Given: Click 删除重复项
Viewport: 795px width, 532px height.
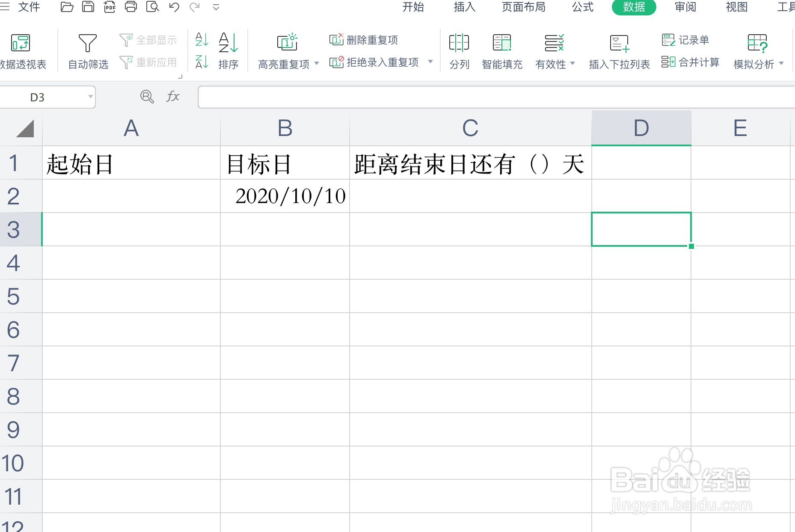Looking at the screenshot, I should (364, 40).
